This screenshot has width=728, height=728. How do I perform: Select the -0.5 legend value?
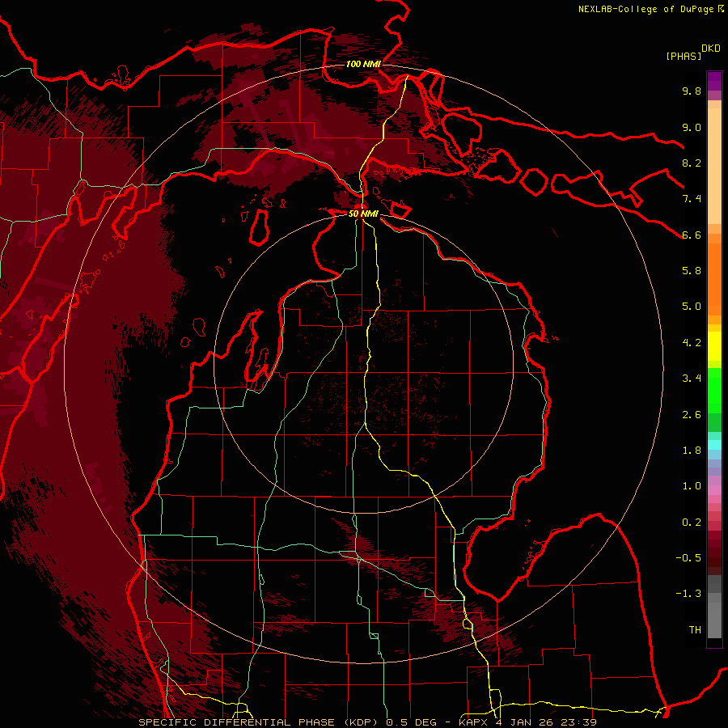pos(688,558)
